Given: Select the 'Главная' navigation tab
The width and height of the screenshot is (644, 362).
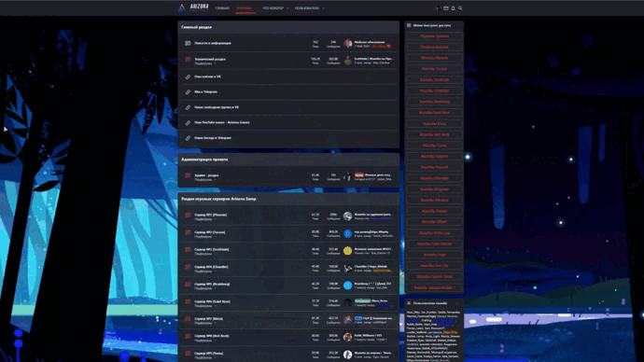Looking at the screenshot, I should tap(222, 8).
